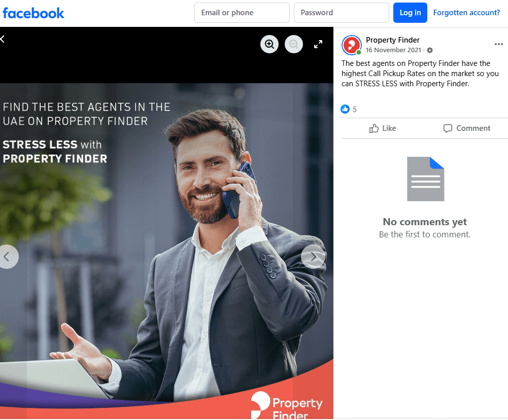The height and width of the screenshot is (420, 508).
Task: Like the Property Finder post
Action: click(383, 128)
